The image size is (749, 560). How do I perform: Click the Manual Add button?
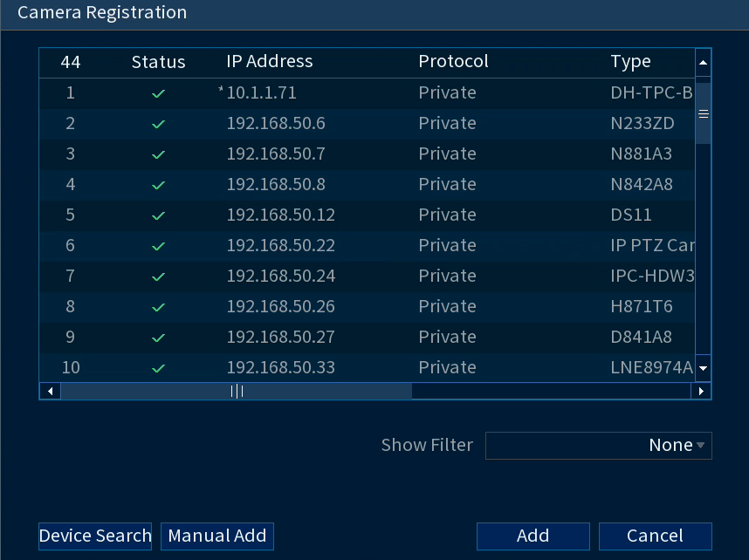tap(216, 536)
